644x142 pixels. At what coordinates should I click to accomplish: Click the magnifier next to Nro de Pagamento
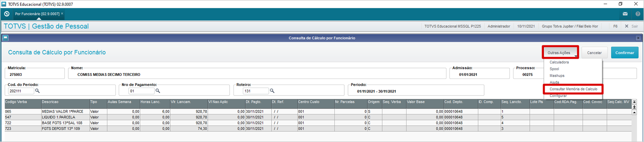click(158, 91)
